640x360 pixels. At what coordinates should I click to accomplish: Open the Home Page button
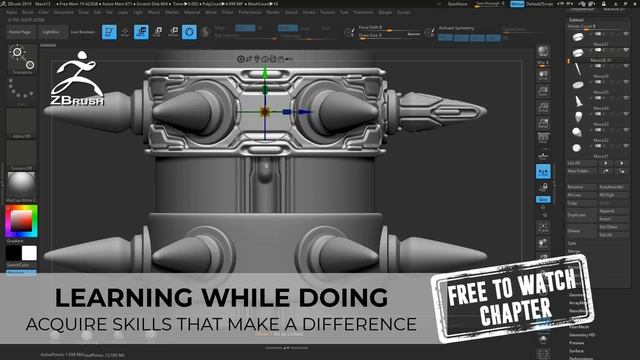tap(21, 32)
